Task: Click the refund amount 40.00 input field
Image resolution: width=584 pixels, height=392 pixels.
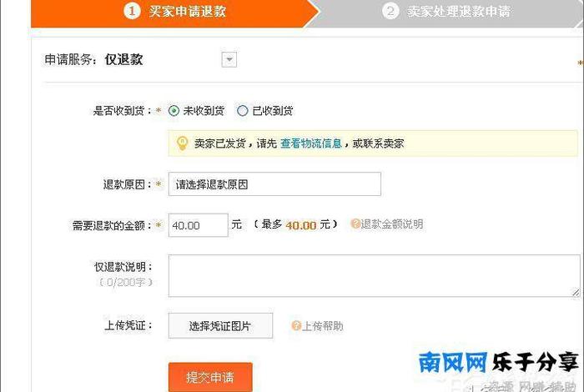Action: 199,225
